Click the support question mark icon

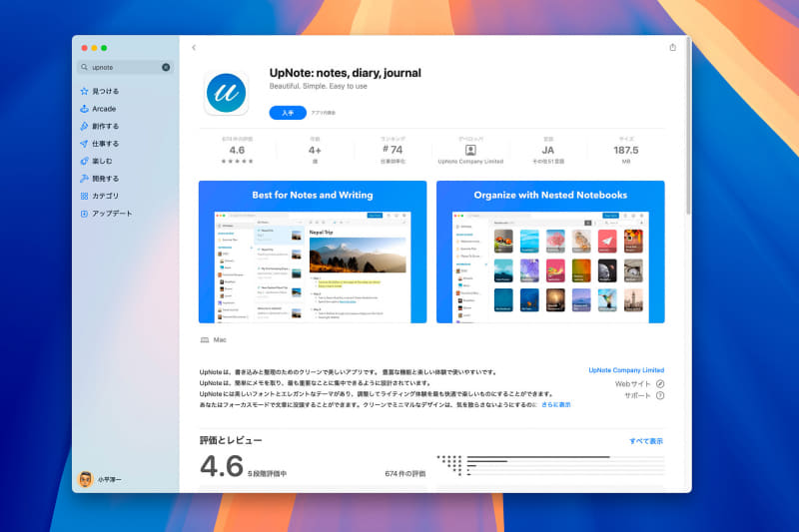[660, 395]
